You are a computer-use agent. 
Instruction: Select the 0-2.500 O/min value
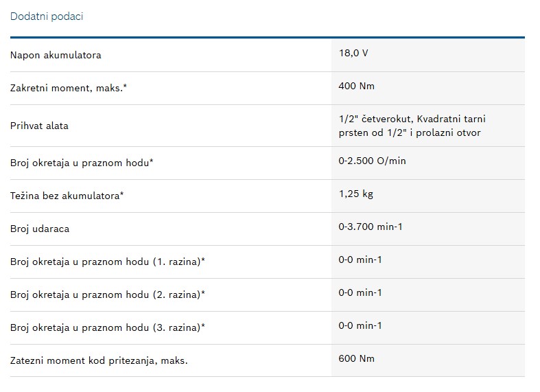coord(372,161)
